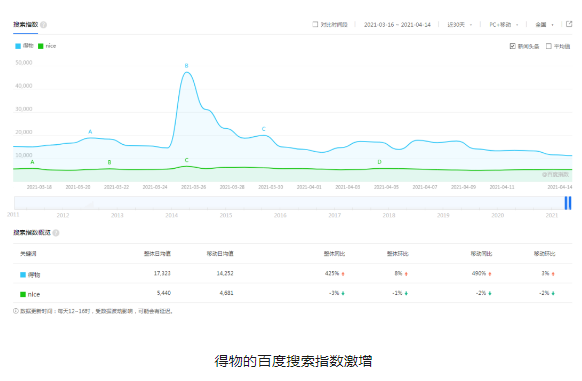
Task: Enable the 对比时间段 compare-period checkbox
Action: click(x=315, y=24)
